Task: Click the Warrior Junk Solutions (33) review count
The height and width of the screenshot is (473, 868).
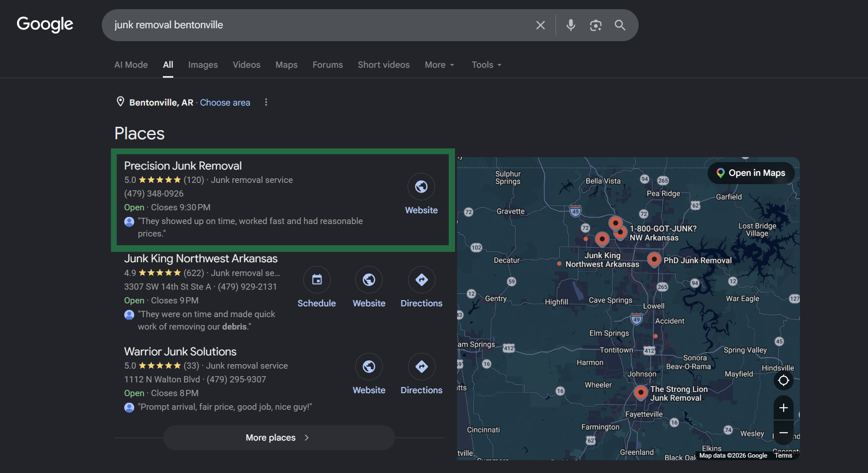Action: point(191,366)
